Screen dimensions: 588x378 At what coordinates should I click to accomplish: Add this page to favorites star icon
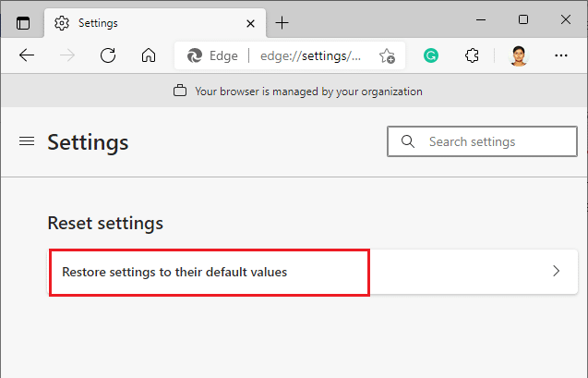click(x=387, y=55)
